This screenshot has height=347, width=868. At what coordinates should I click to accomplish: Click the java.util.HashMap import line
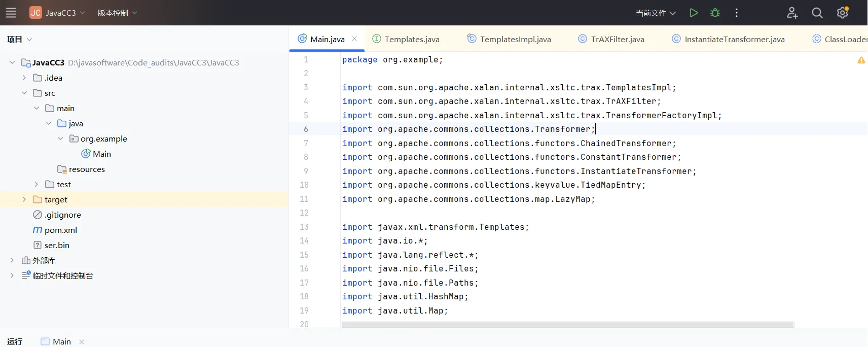coord(405,296)
